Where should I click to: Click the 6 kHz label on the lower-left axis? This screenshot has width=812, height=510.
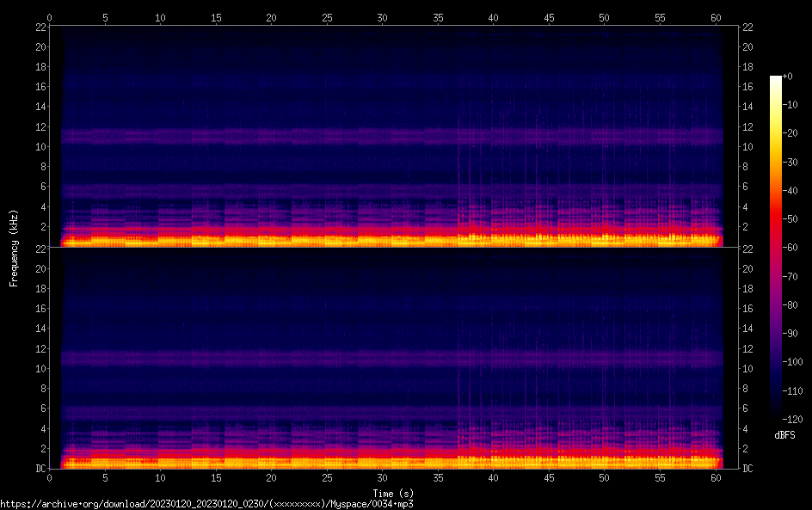pyautogui.click(x=41, y=409)
